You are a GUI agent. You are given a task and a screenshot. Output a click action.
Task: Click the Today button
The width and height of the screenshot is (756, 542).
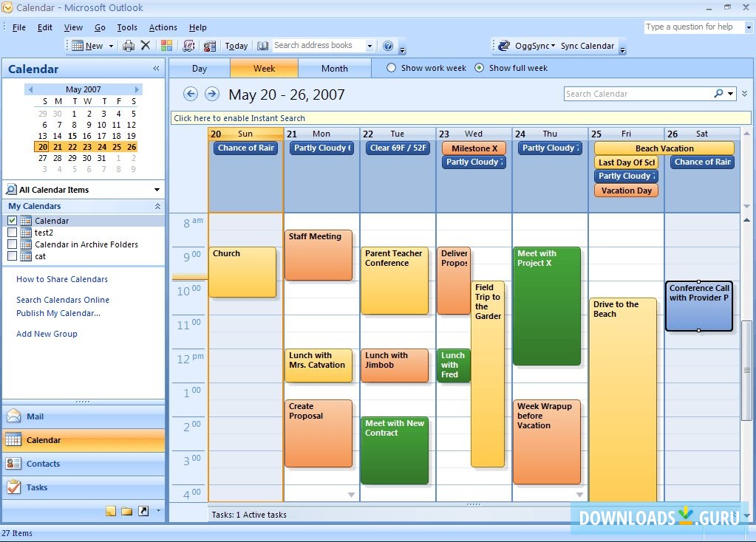click(x=236, y=46)
